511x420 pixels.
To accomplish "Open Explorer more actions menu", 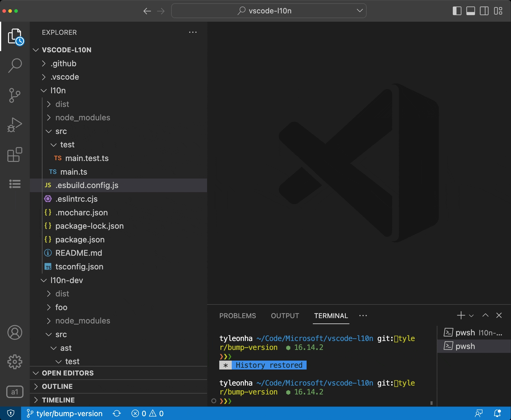I will pos(193,32).
